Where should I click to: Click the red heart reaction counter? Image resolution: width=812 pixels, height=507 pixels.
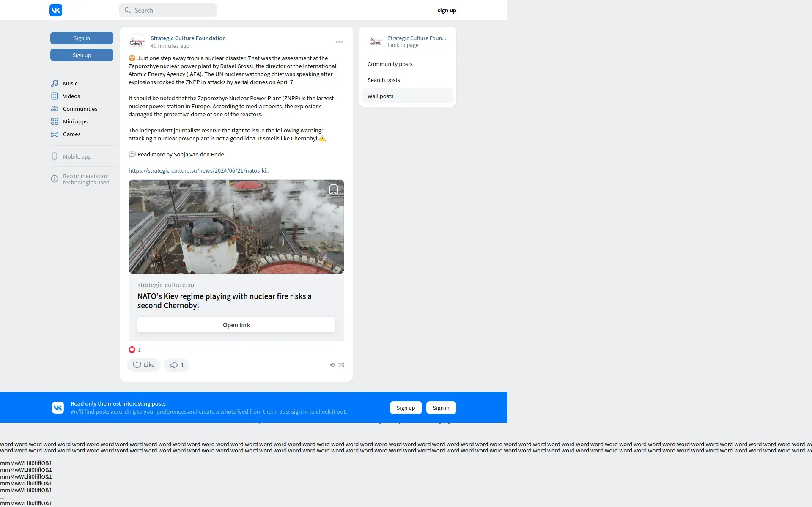[x=132, y=350]
